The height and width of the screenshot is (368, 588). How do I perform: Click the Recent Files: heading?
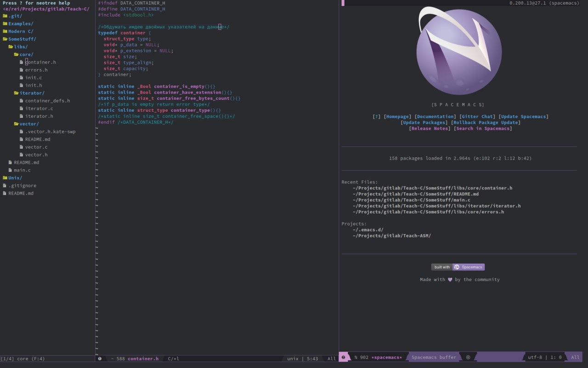[x=360, y=182]
